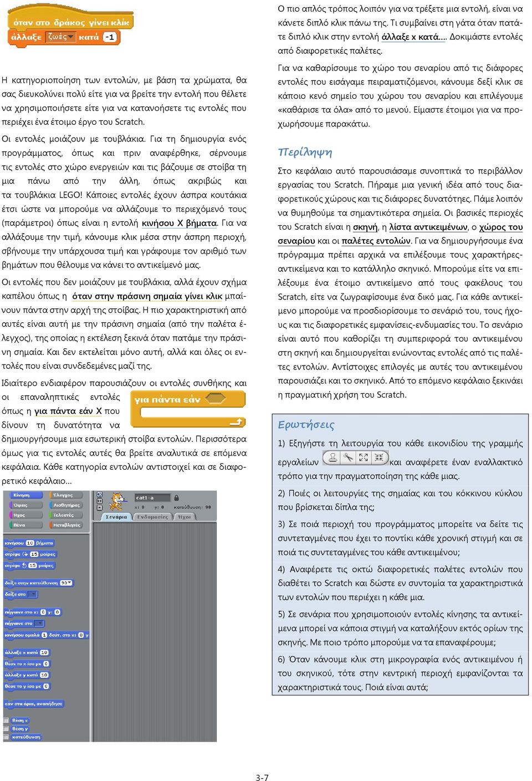Viewport: 532px width, 781px height.
Task: Open the Τελεστές block palette
Action: [65, 515]
